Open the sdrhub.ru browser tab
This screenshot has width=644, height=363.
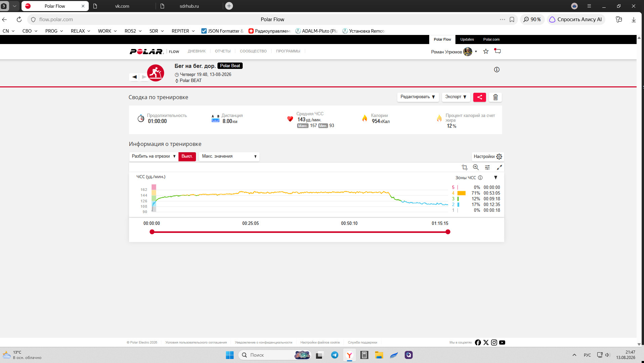point(189,6)
